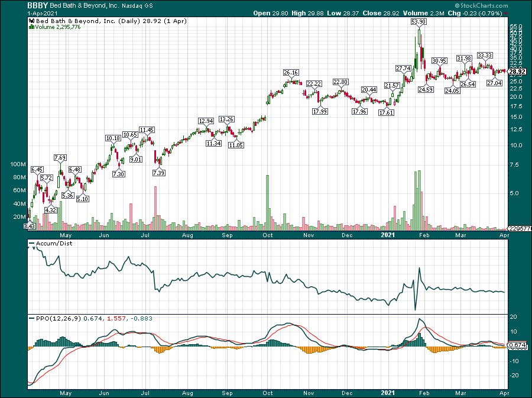Click the 28.92 current price tag on the right axis
Screen dimensions: 532x398
517,72
